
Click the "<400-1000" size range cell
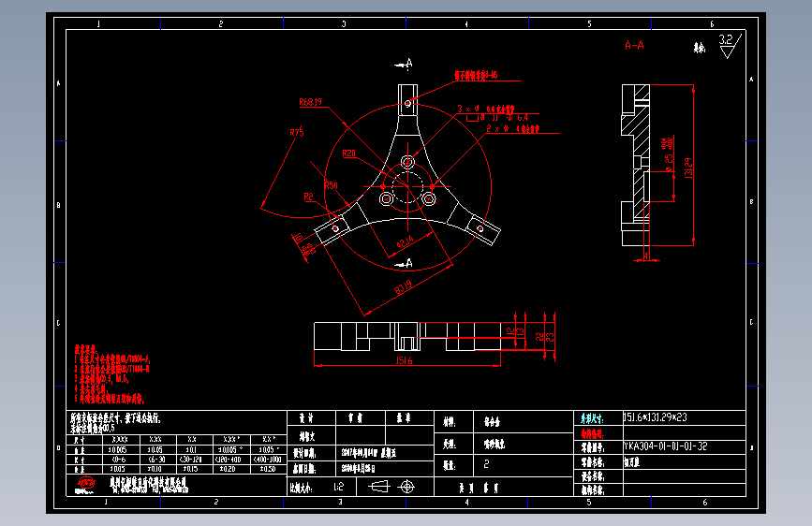[267, 460]
